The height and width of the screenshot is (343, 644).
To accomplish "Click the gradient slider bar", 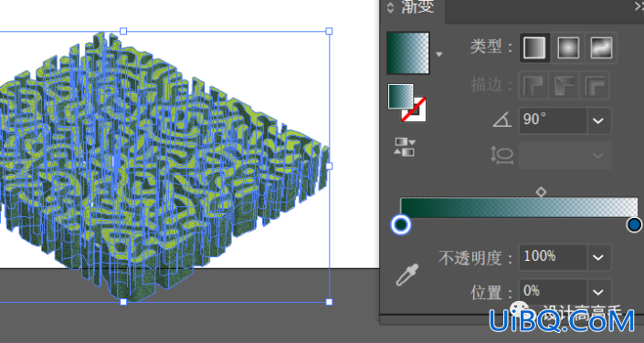I will [519, 208].
